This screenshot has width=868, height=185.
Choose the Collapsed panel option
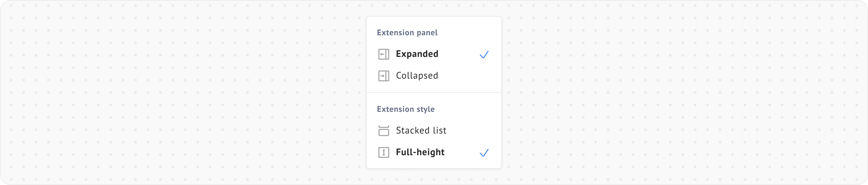(417, 76)
